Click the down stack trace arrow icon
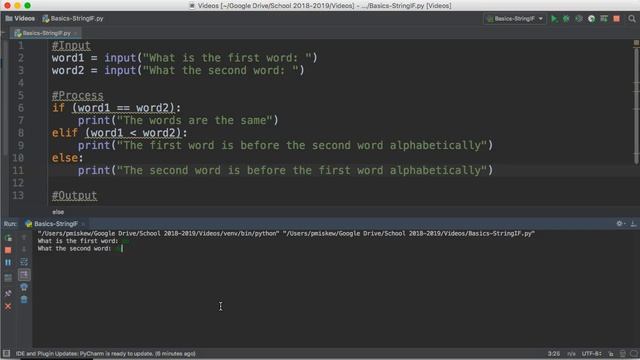The image size is (640, 360). [24, 249]
